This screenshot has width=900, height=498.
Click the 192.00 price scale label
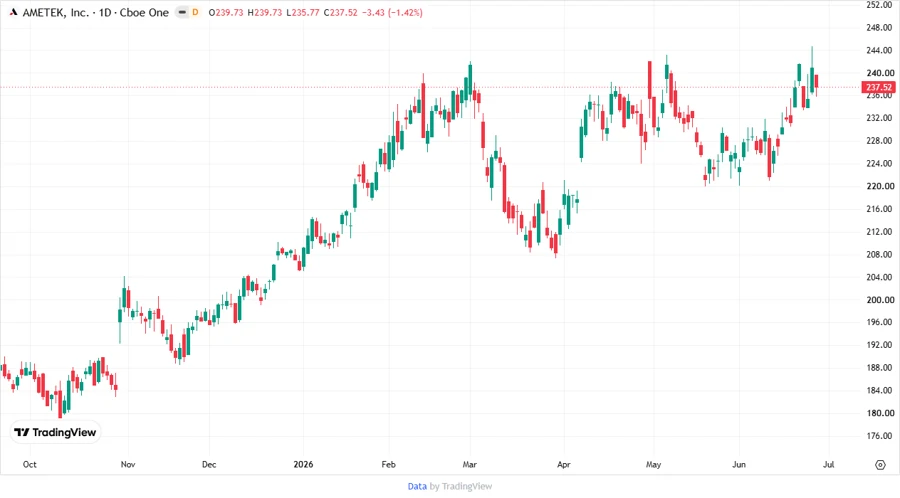880,345
